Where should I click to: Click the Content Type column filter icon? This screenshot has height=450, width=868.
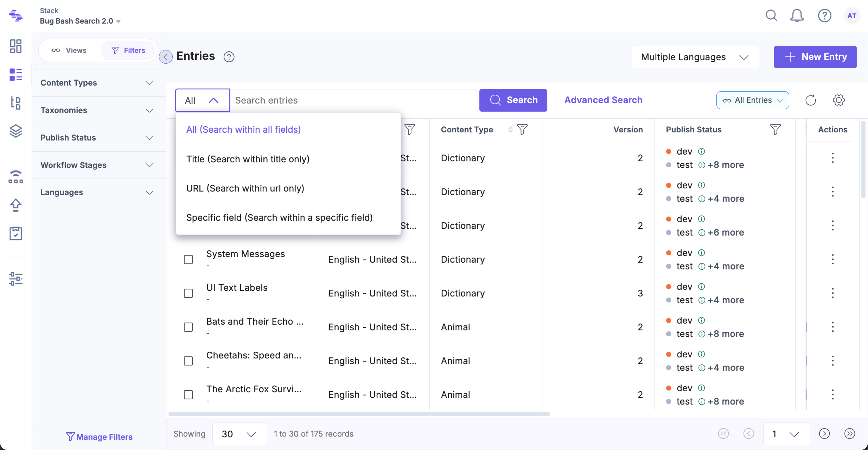[x=522, y=129]
